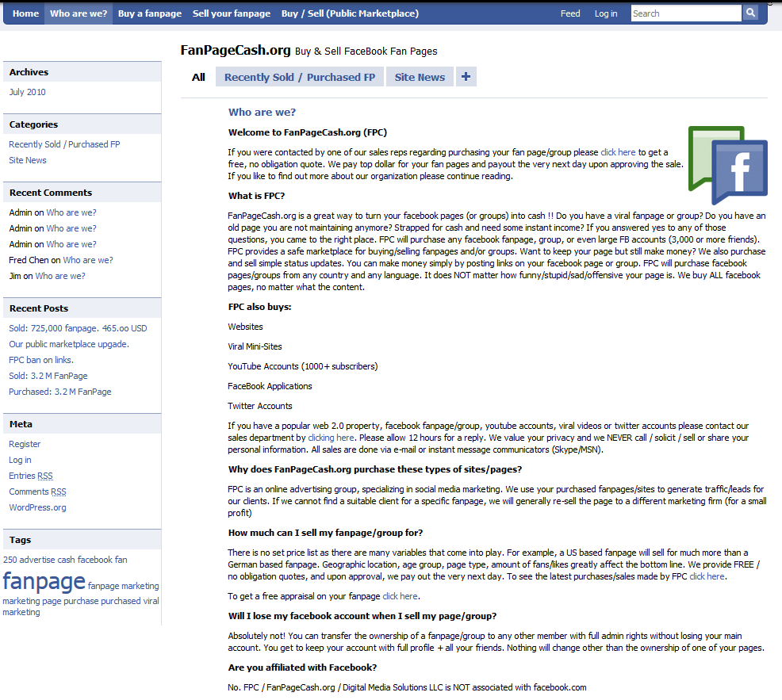
Task: Click the Facebook speech bubble logo image
Action: click(727, 165)
